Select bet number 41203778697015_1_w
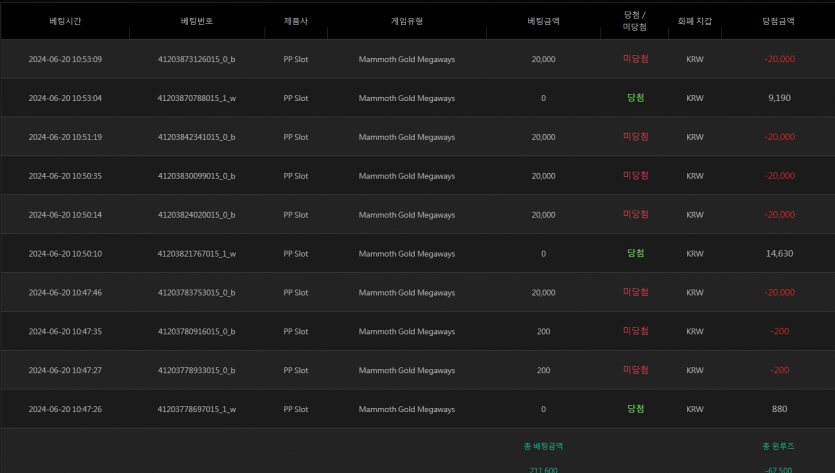Viewport: 835px width, 473px height. (x=197, y=409)
